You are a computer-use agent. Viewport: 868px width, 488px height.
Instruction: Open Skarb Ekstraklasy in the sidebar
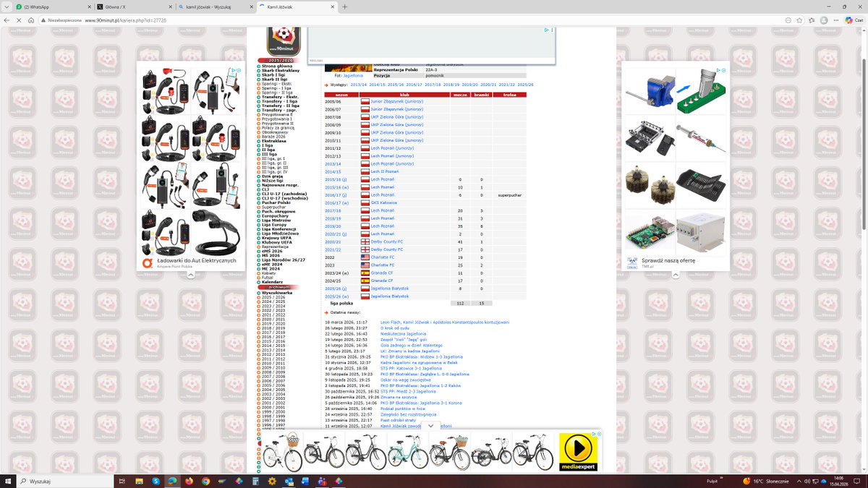(x=281, y=71)
